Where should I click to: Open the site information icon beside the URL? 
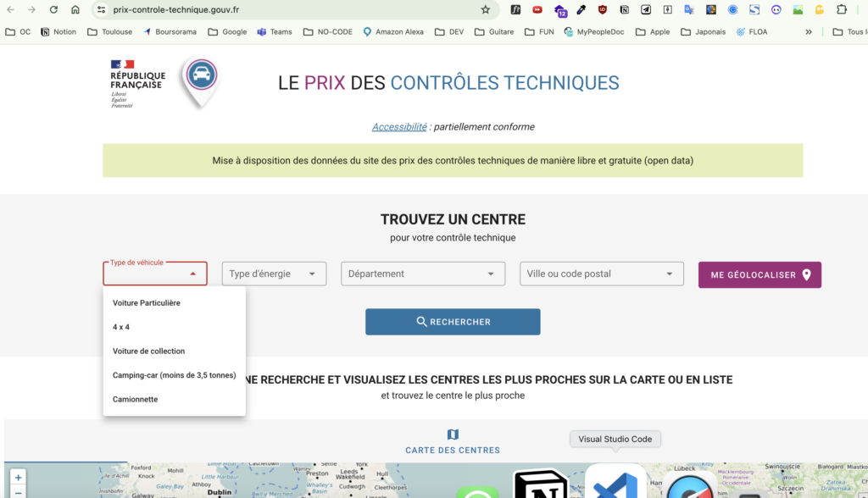coord(101,9)
